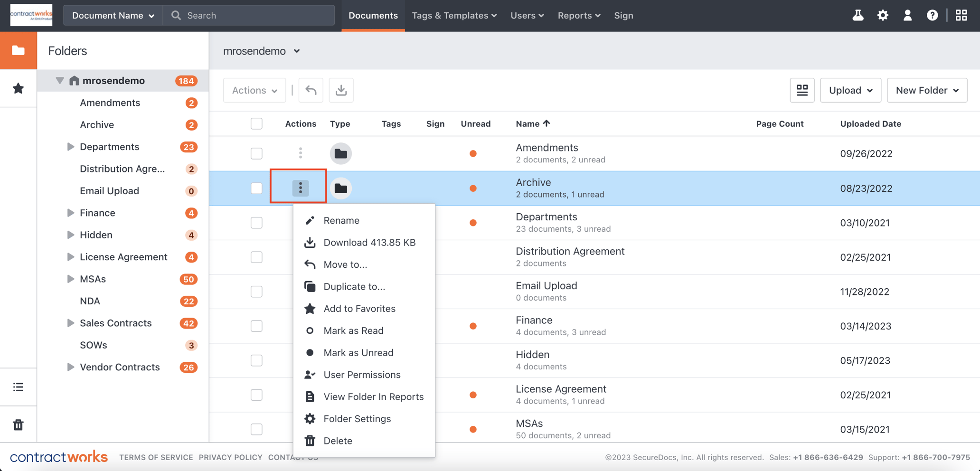Open settings gear in top bar
This screenshot has width=980, height=471.
click(882, 15)
